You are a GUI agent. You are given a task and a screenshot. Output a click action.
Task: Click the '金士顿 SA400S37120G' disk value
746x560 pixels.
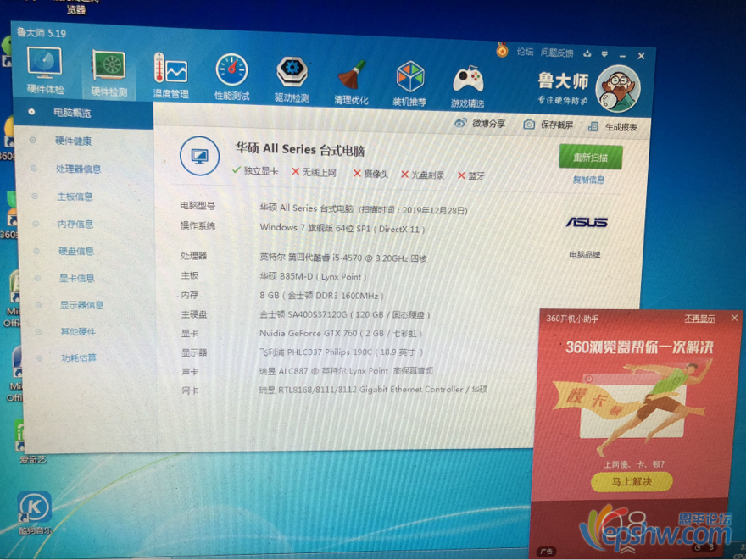344,314
